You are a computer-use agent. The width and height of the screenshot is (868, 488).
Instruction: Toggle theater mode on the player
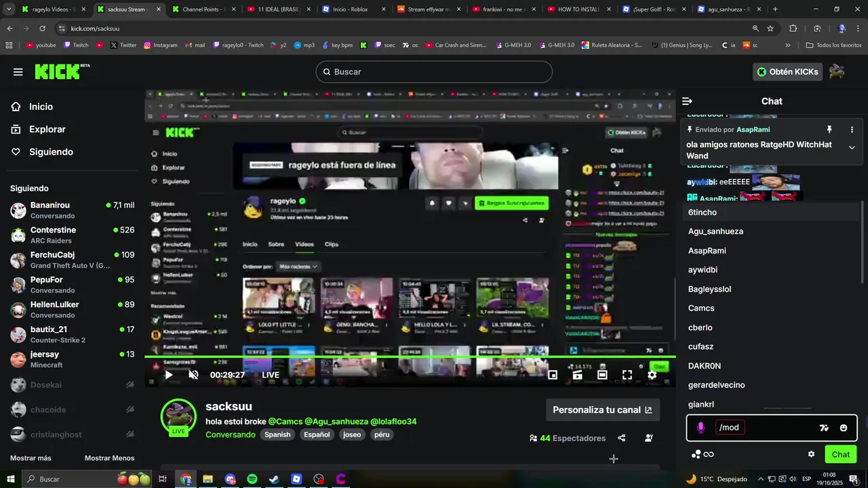coord(602,375)
